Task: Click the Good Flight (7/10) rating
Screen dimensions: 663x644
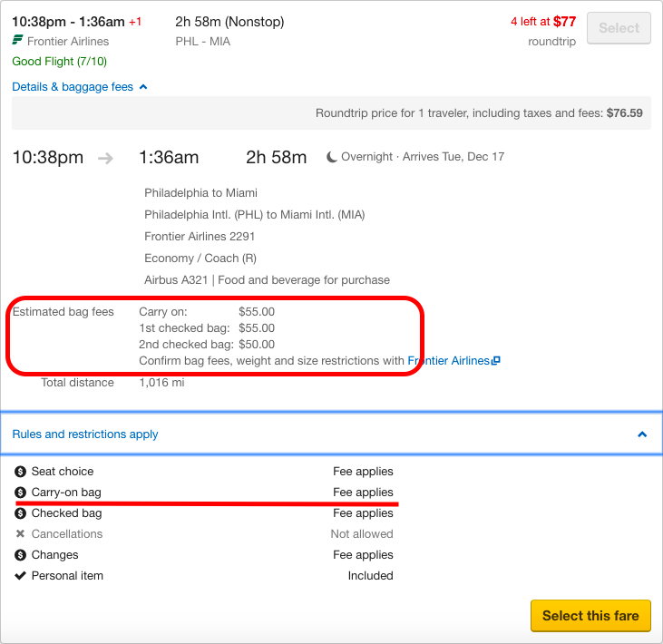Action: click(x=59, y=62)
